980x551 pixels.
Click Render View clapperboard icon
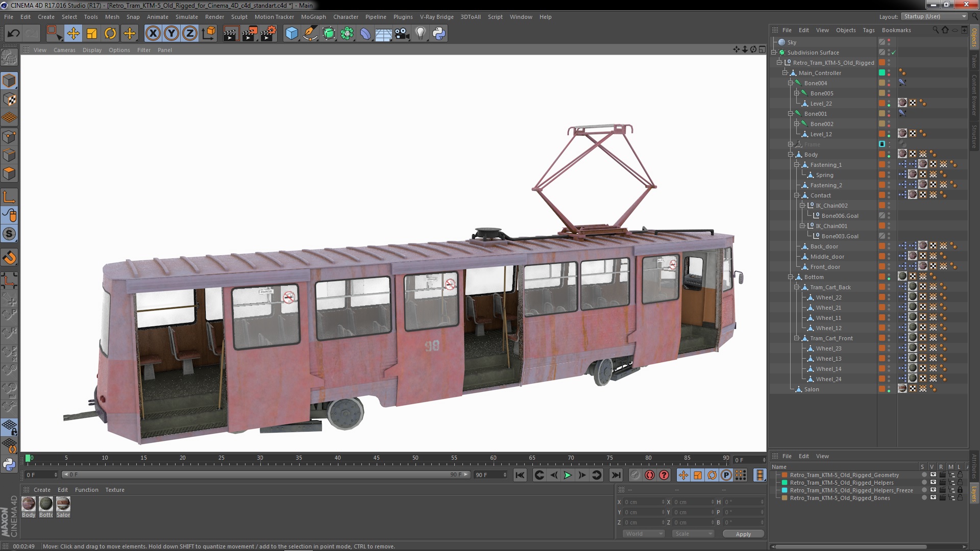[231, 34]
